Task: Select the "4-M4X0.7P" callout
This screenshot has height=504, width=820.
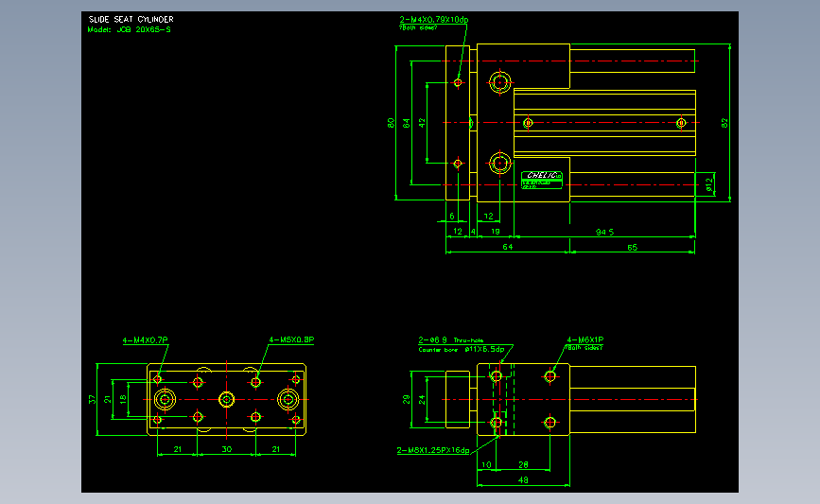Action: (x=145, y=340)
